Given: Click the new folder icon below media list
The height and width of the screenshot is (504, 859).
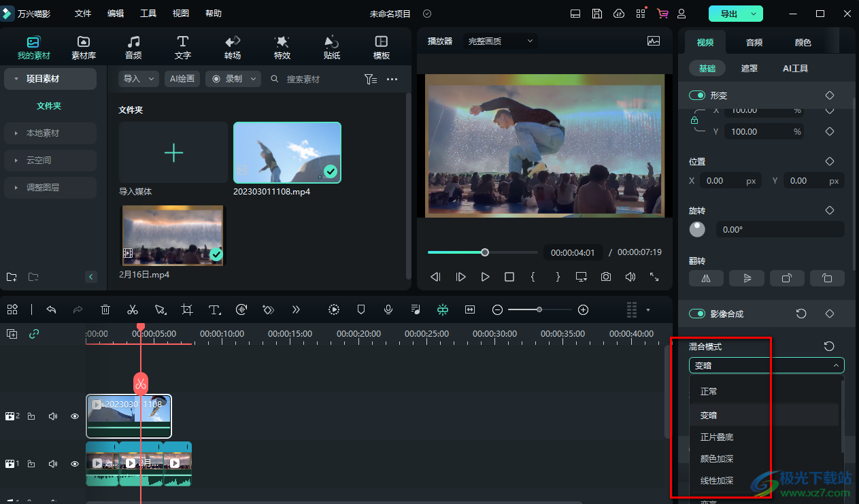Looking at the screenshot, I should tap(12, 277).
